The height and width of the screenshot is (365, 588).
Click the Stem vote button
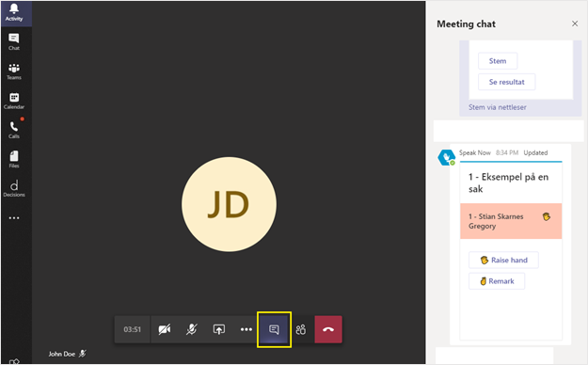[498, 61]
